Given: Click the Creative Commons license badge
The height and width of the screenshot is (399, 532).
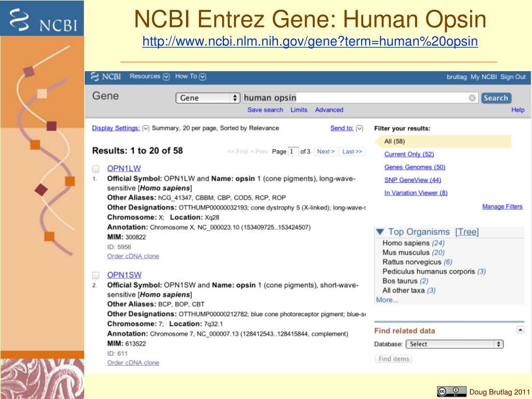Looking at the screenshot, I should 451,391.
